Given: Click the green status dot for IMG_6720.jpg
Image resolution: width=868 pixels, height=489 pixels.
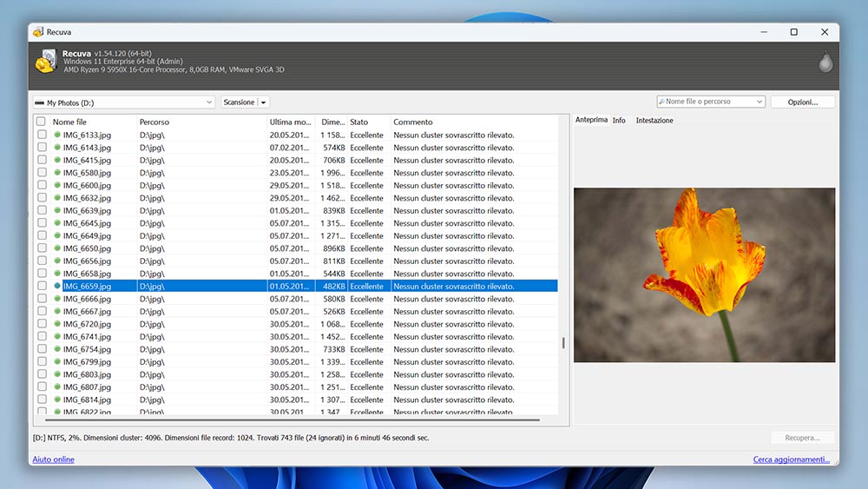Looking at the screenshot, I should (x=57, y=324).
